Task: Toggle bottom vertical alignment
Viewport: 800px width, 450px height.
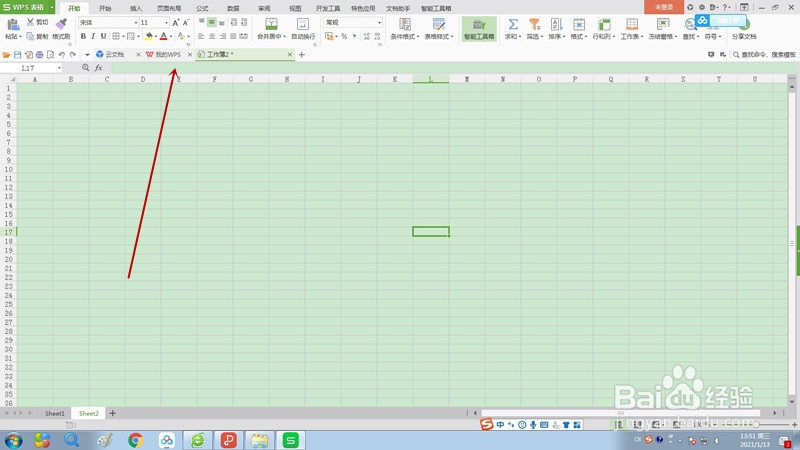Action: [222, 22]
